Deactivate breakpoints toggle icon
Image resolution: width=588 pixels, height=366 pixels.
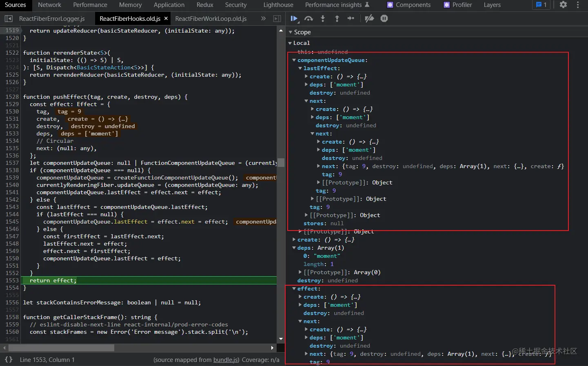coord(369,18)
